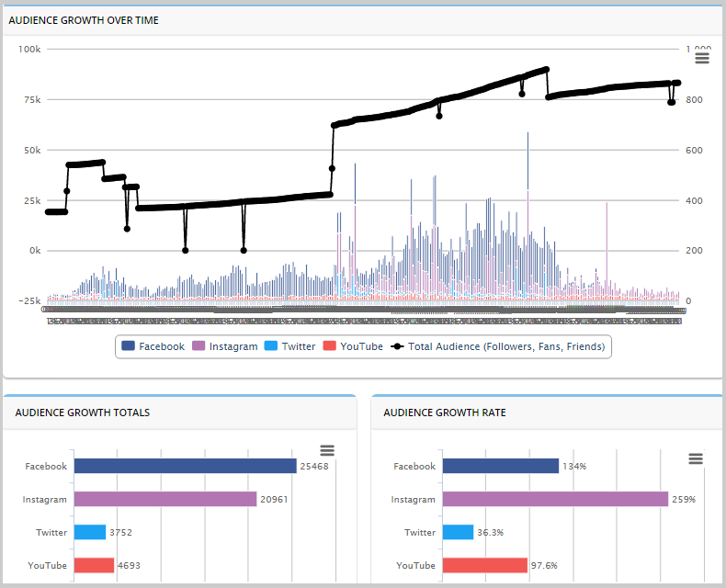Image resolution: width=726 pixels, height=588 pixels.
Task: Click the Audience Growth Over Time panel title
Action: [84, 20]
